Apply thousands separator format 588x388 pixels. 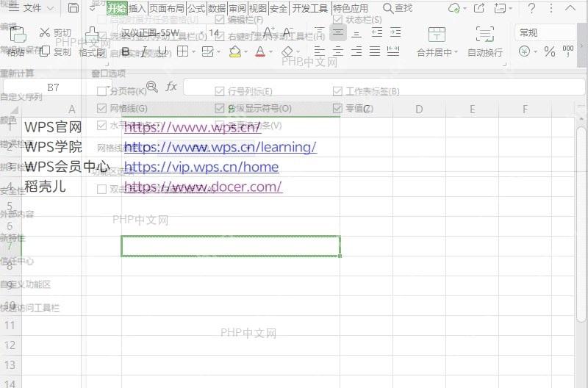567,51
